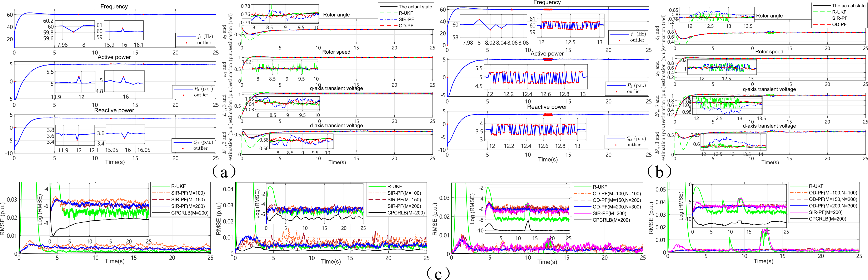Viewport: 868px width, 280px height.
Task: Select CPCRLB(M=200) legend label in bottom-left RMSE plot
Action: tap(189, 213)
